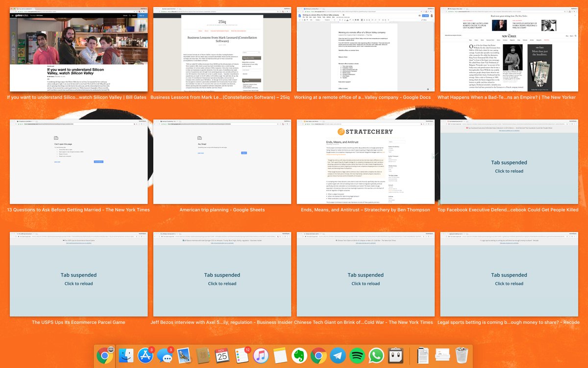
Task: Select the suspended USPS window thumbnail
Action: [x=78, y=274]
